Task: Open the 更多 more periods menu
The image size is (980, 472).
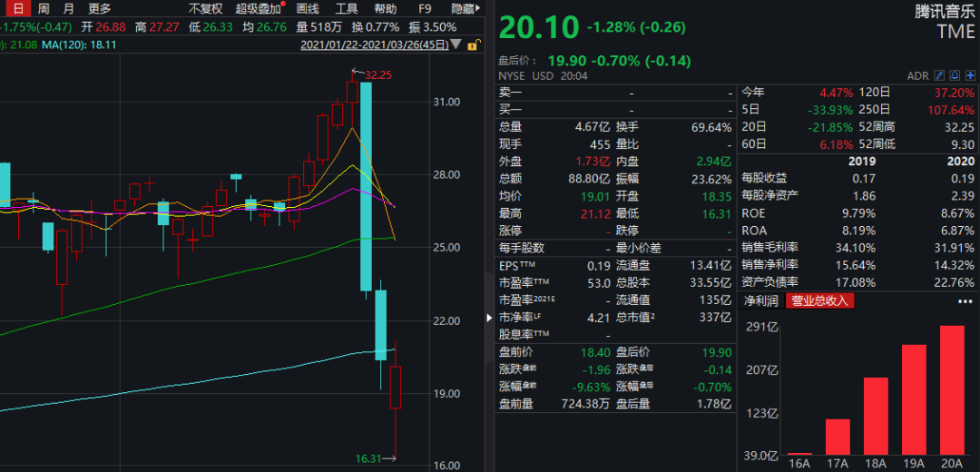Action: click(x=100, y=9)
